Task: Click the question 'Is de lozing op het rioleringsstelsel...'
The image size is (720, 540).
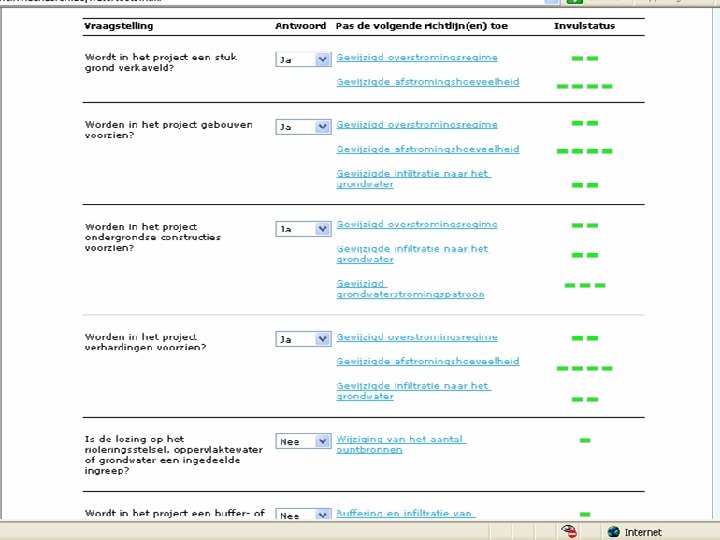Action: pyautogui.click(x=174, y=455)
